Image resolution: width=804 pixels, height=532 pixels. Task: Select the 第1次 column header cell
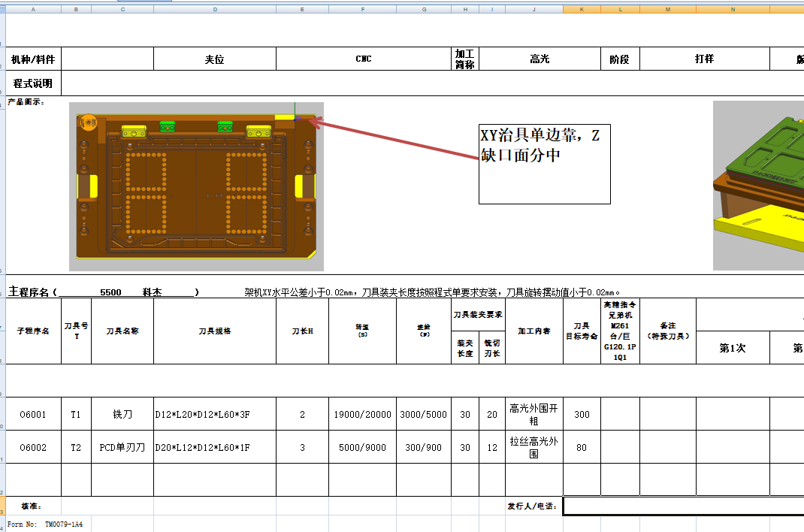coord(733,347)
